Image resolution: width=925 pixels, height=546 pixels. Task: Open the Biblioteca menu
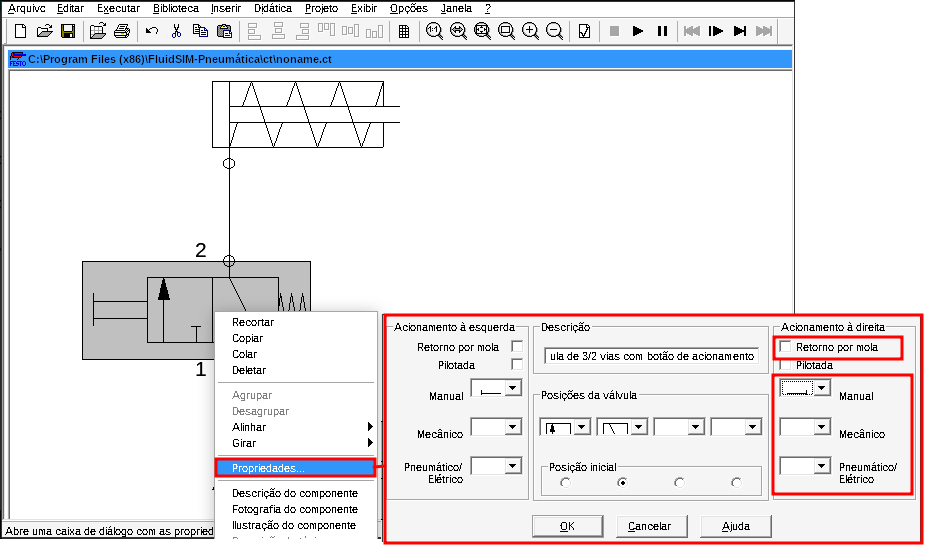176,8
